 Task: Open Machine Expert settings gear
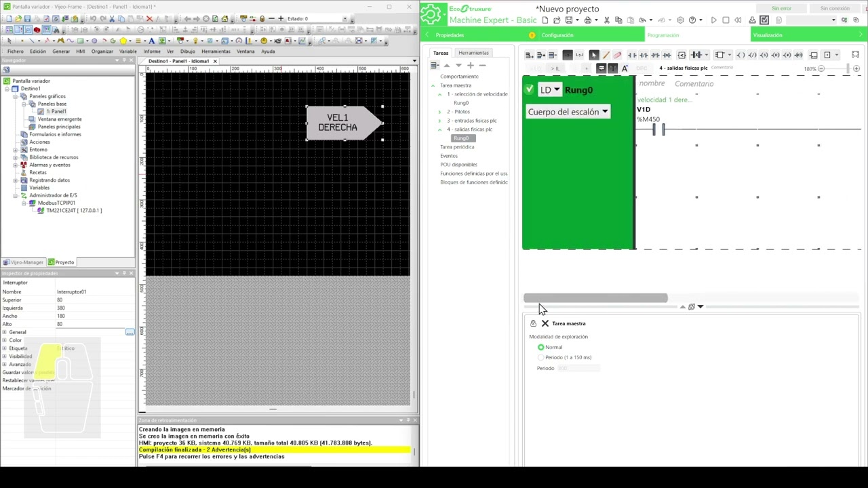[x=680, y=20]
